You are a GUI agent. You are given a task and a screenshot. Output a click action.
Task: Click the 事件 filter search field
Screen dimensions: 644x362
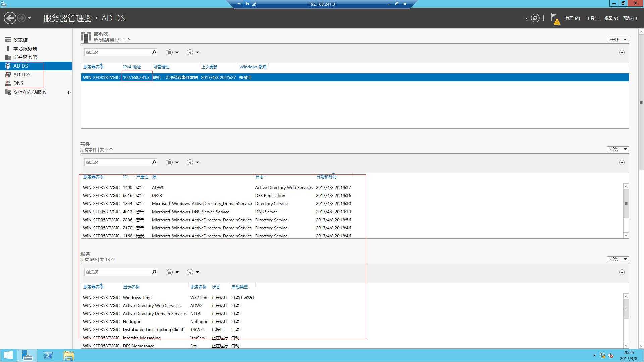click(117, 162)
